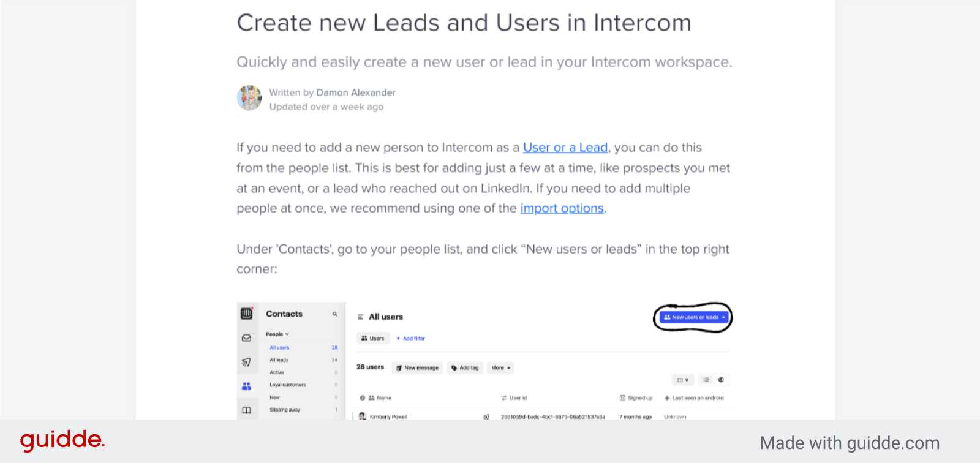Select All leads in the People list
Image resolution: width=980 pixels, height=463 pixels.
[x=279, y=360]
